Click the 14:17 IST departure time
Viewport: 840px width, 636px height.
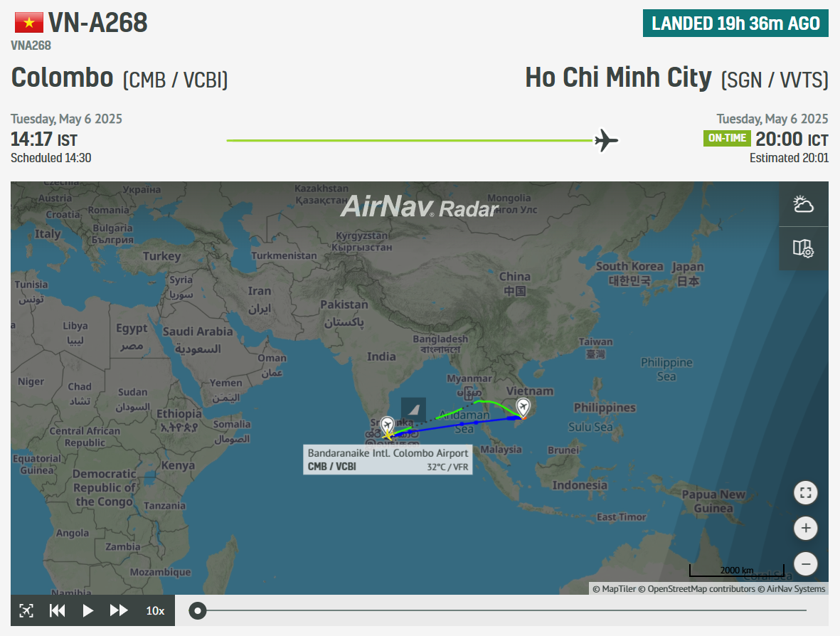coord(44,139)
